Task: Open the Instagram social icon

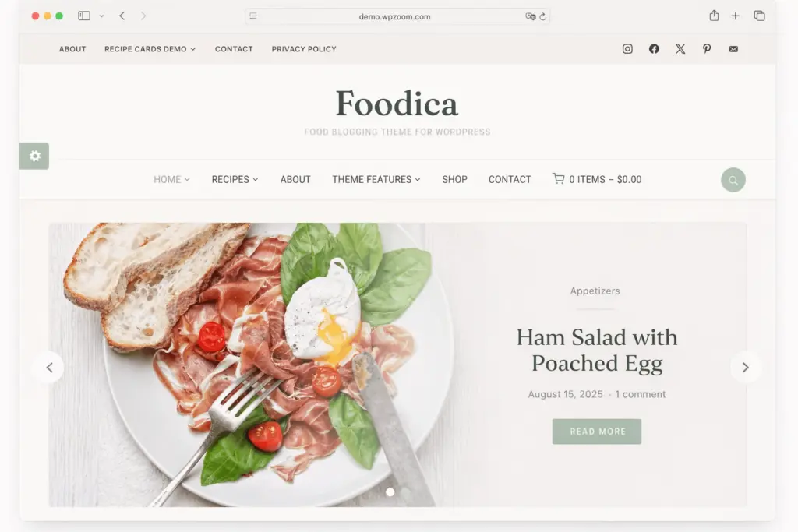Action: (x=627, y=49)
